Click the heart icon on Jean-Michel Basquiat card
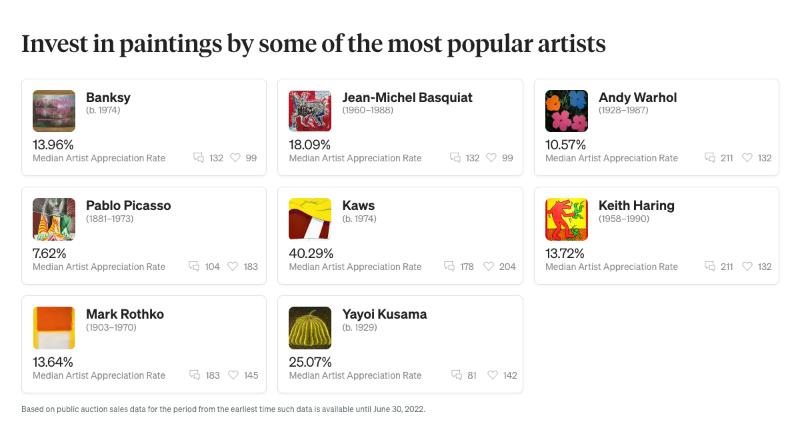The width and height of the screenshot is (803, 437). tap(491, 158)
